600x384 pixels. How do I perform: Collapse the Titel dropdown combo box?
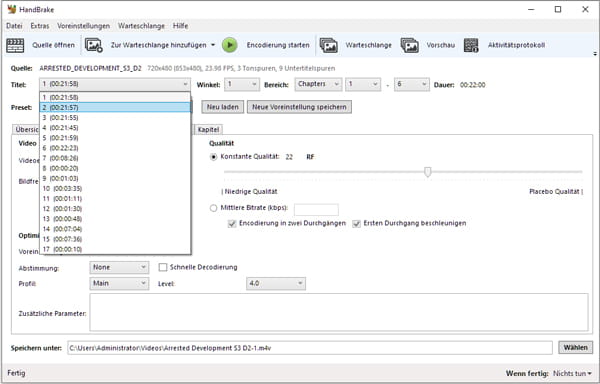(x=115, y=84)
